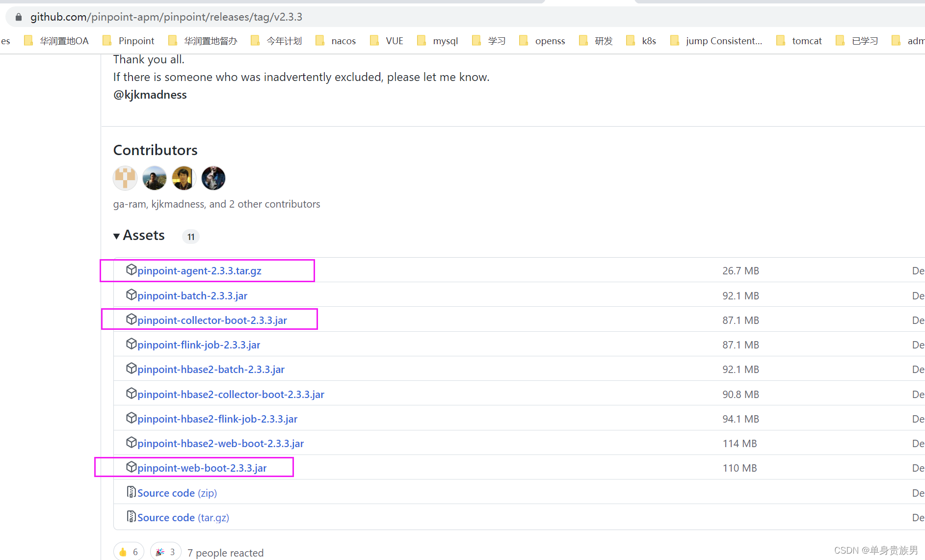Open the 学习 bookmark folder
Screen dimensions: 925x560
tap(489, 41)
